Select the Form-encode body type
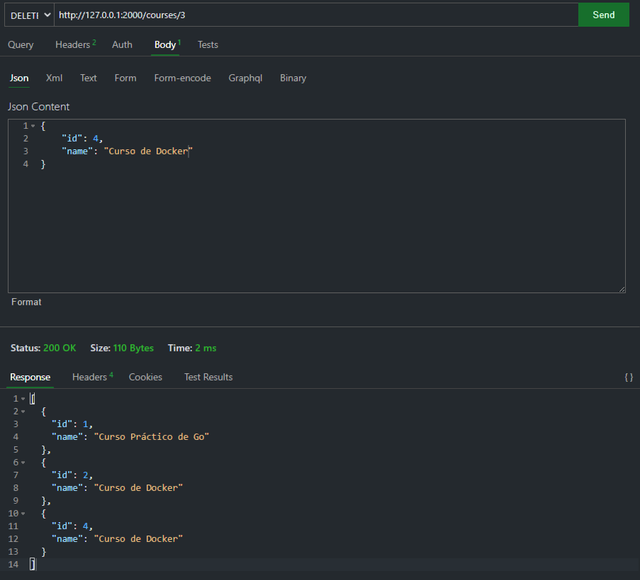This screenshot has height=580, width=640. pyautogui.click(x=182, y=78)
